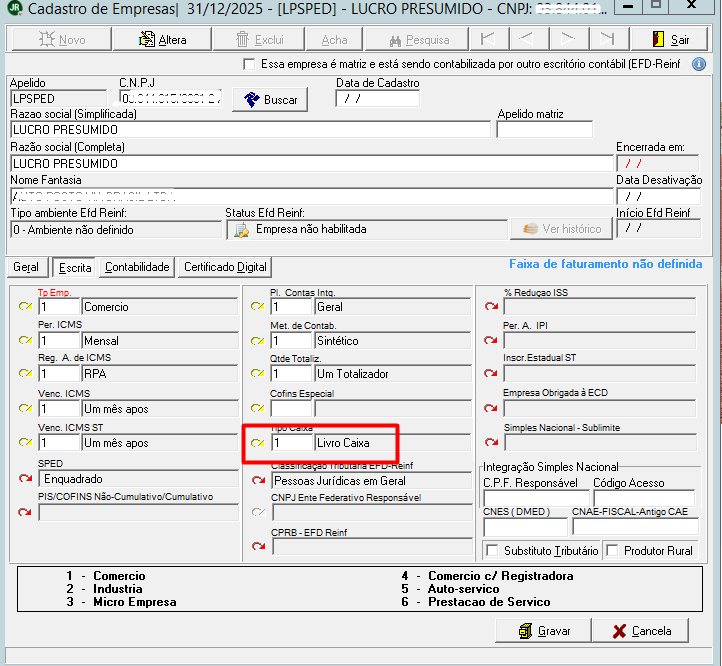
Task: Click the Ver histórico button
Action: 561,229
